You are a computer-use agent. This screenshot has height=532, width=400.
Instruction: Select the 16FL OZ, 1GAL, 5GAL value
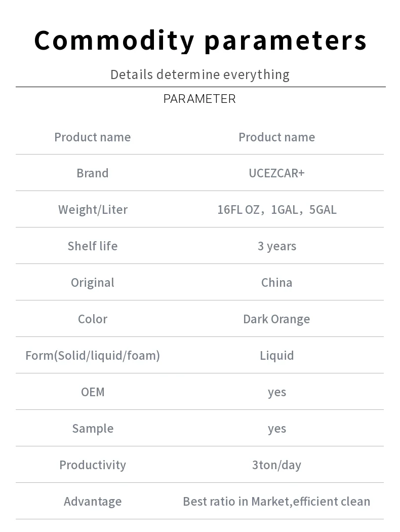pyautogui.click(x=276, y=210)
